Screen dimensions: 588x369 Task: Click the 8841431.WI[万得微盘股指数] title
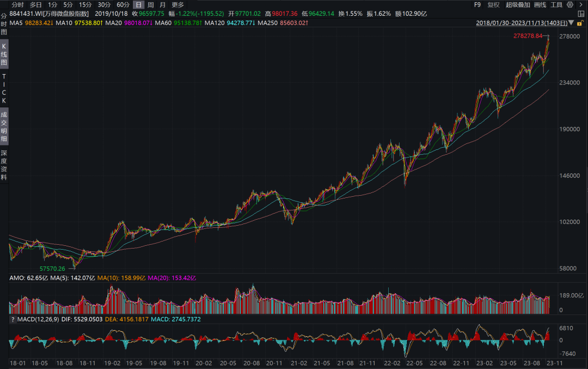[49, 14]
